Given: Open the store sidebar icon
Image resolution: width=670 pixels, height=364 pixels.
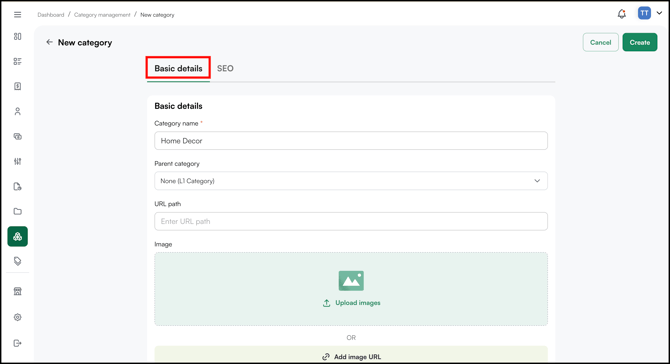Looking at the screenshot, I should 18,291.
